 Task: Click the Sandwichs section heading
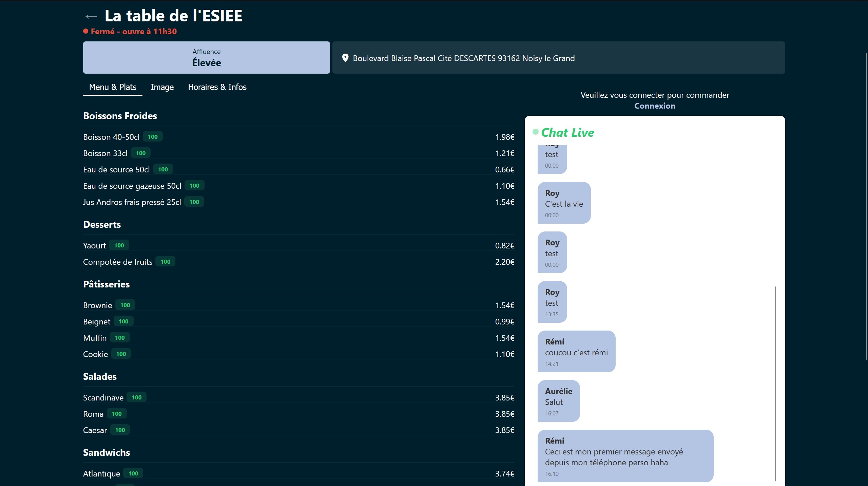click(x=107, y=452)
